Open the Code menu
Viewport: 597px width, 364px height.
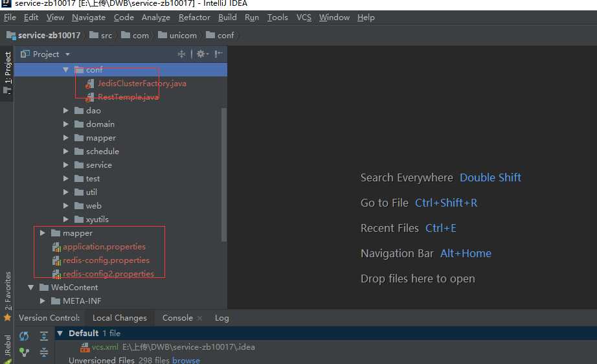click(124, 17)
